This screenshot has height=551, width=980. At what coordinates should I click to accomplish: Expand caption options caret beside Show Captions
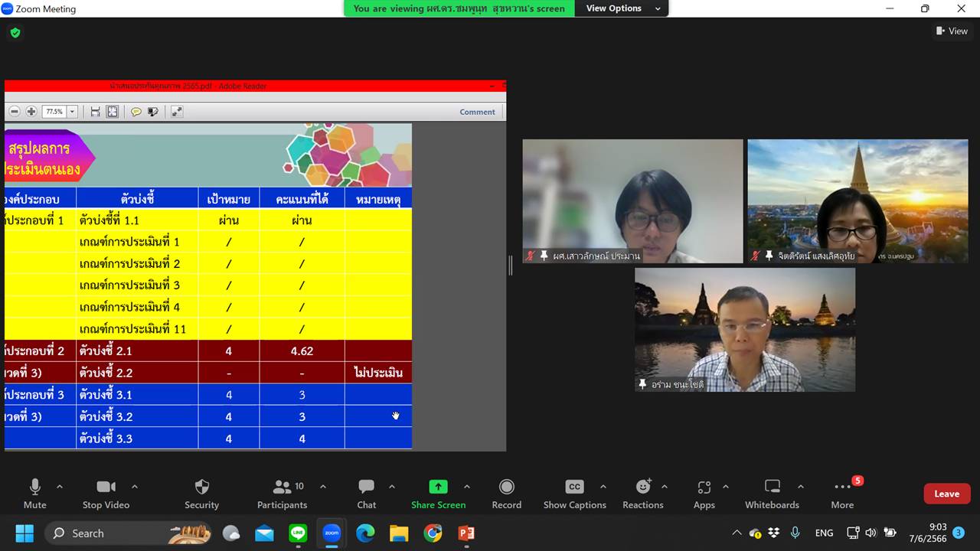click(603, 487)
